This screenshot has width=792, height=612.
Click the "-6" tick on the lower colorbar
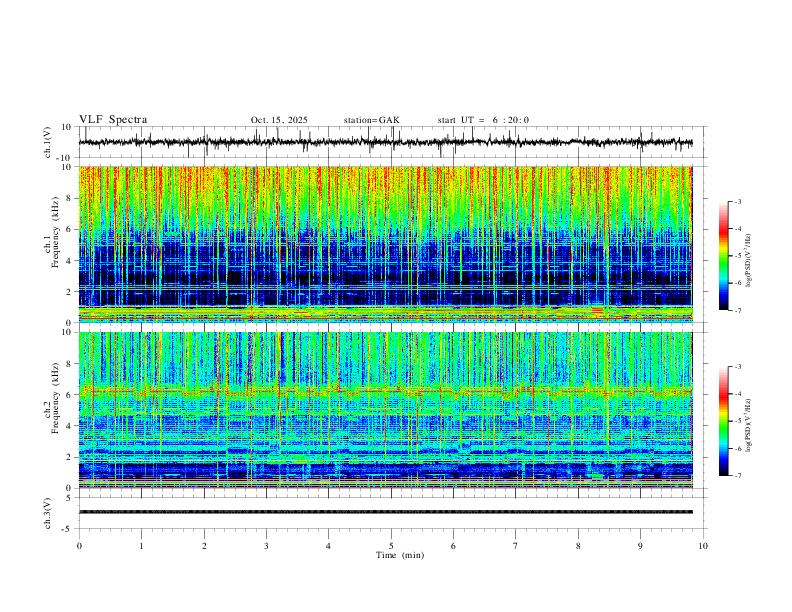[x=738, y=448]
